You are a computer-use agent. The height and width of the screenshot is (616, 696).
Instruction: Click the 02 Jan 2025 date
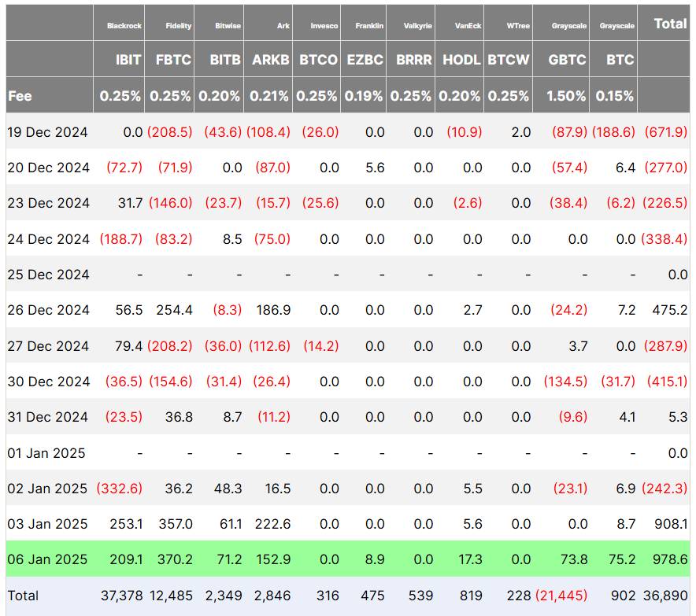47,489
